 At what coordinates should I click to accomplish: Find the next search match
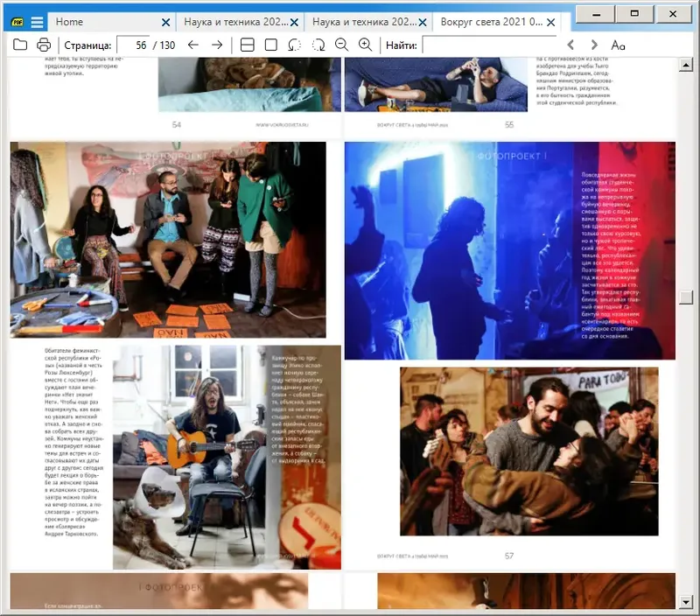pos(594,45)
